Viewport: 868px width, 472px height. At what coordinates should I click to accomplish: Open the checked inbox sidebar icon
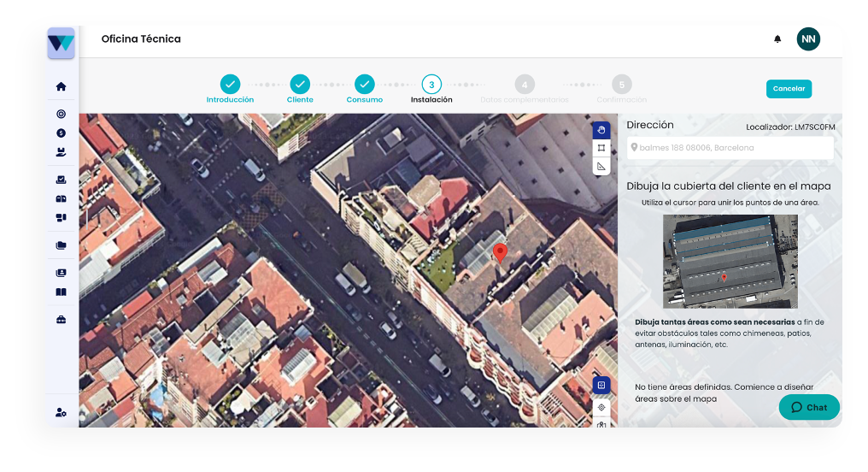pyautogui.click(x=61, y=180)
